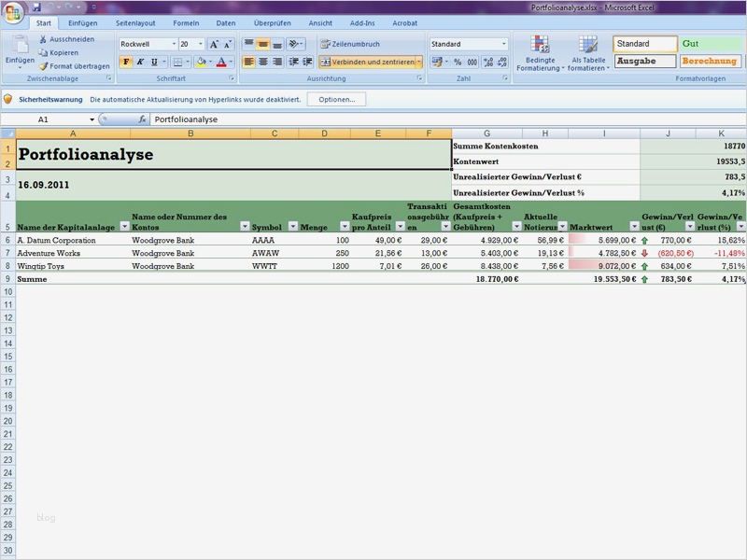Switch to the Formeln tab
The image size is (747, 560).
click(x=186, y=22)
